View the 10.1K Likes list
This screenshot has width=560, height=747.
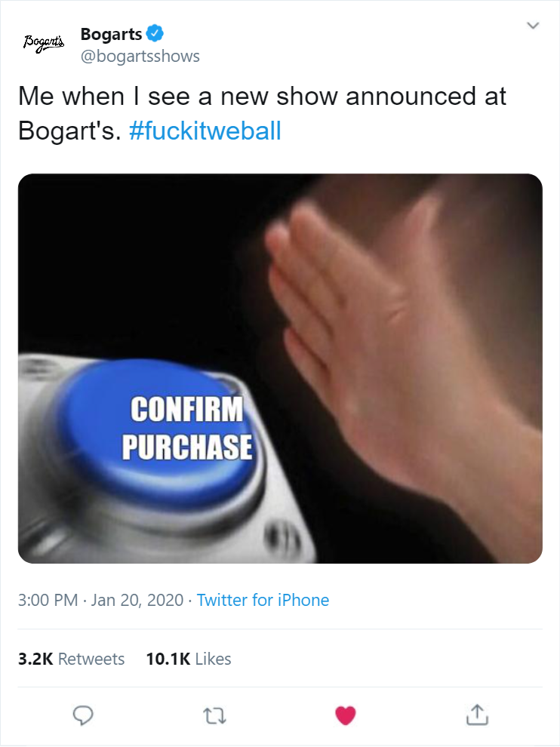[x=188, y=659]
